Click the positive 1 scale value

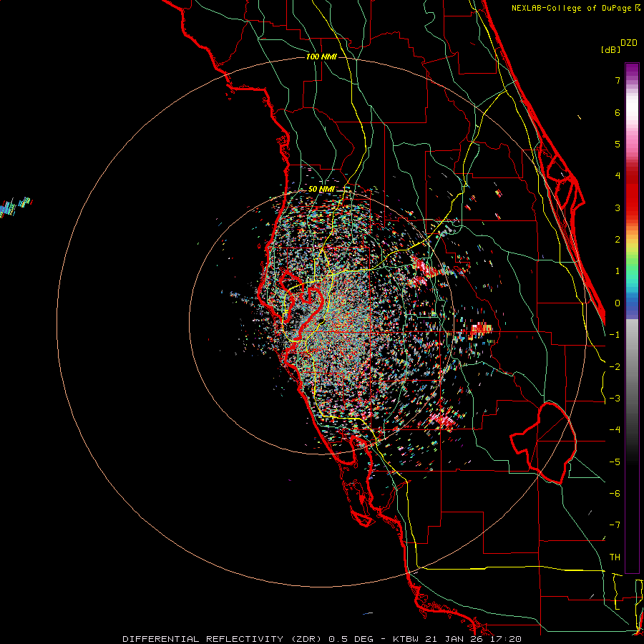(x=618, y=271)
